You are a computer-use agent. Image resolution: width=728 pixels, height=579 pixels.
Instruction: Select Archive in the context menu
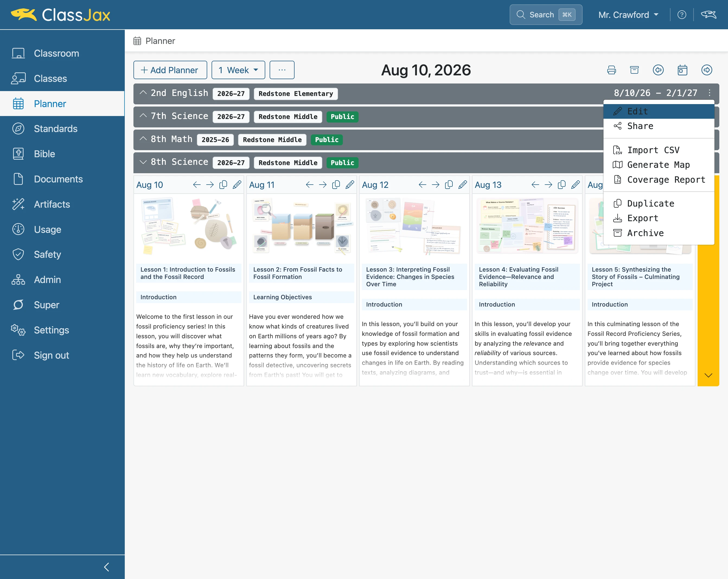[x=659, y=233]
